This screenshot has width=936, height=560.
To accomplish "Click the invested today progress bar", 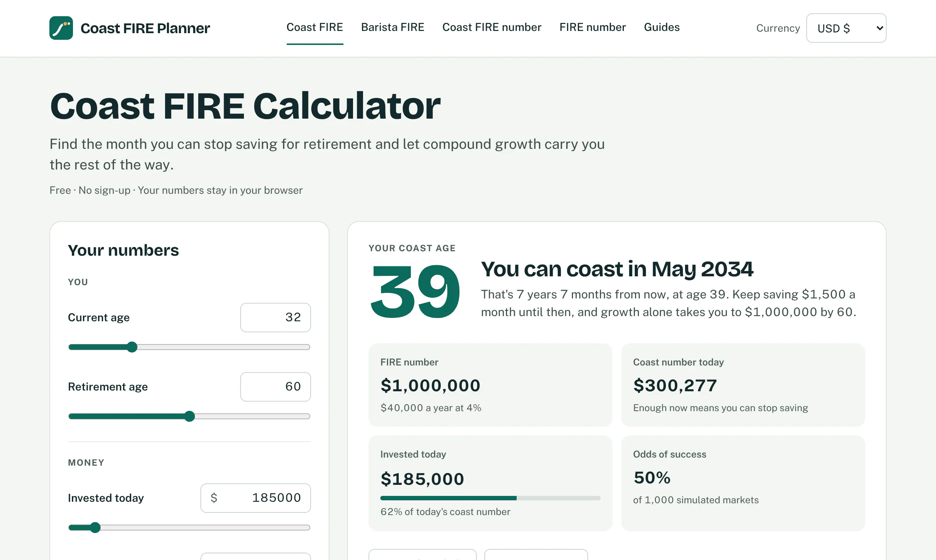I will point(490,498).
